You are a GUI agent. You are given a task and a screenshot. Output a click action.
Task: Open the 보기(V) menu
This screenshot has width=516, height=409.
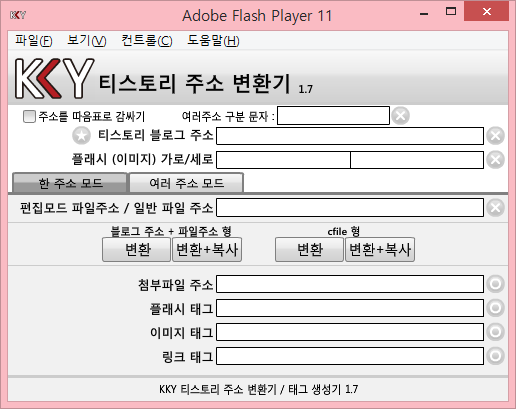point(87,41)
